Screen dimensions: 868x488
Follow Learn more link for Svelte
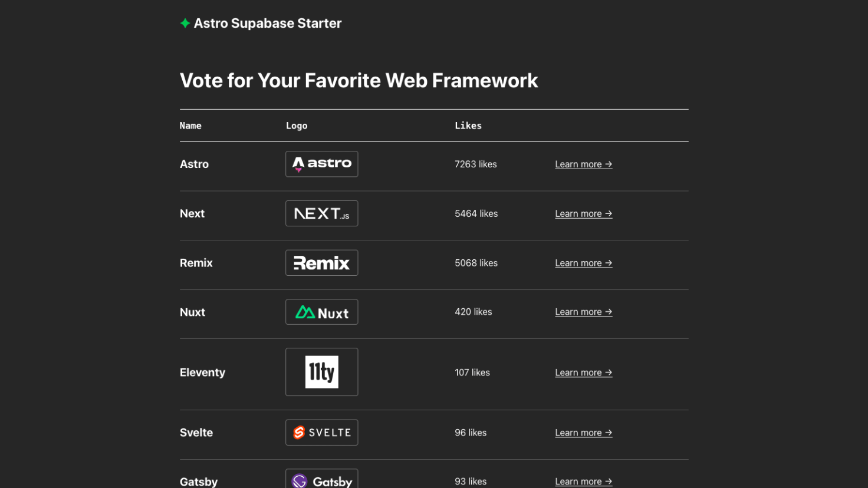coord(583,433)
